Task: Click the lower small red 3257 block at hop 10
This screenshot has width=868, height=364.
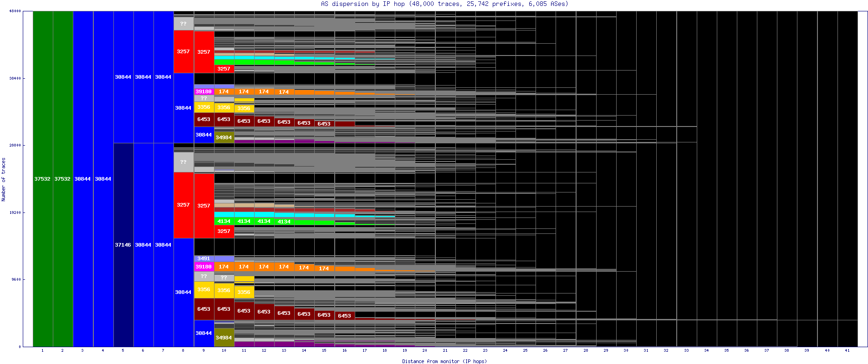Action: (224, 231)
